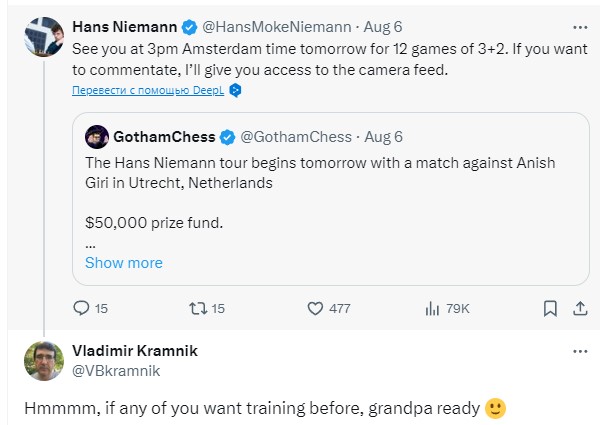Click Vladimir Kramnik's display name
This screenshot has height=425, width=600.
[x=133, y=350]
